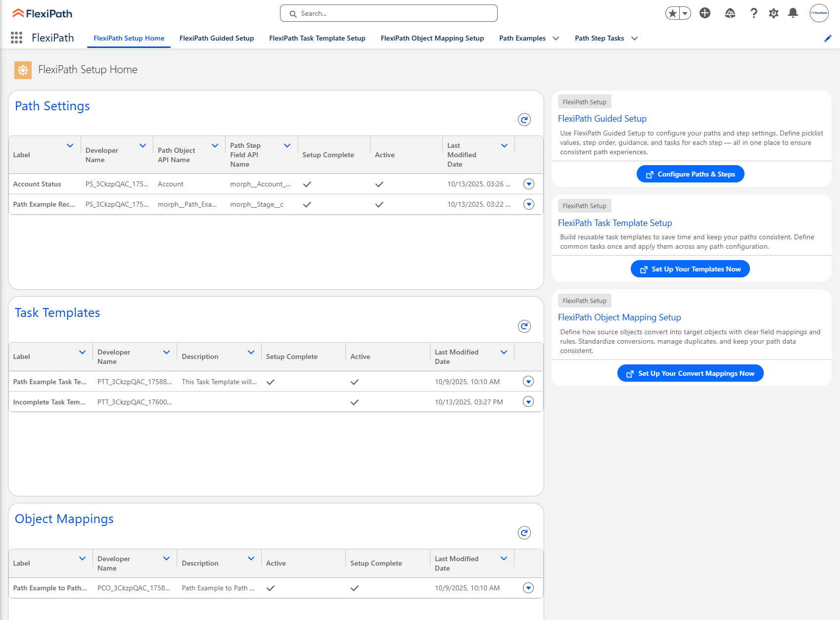
Task: Click Configure Paths & Steps button
Action: (x=690, y=174)
